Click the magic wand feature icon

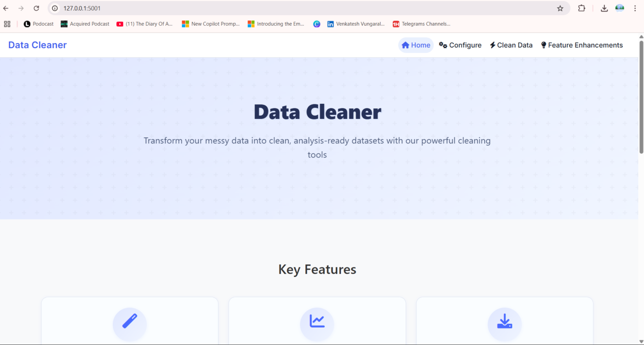(130, 321)
